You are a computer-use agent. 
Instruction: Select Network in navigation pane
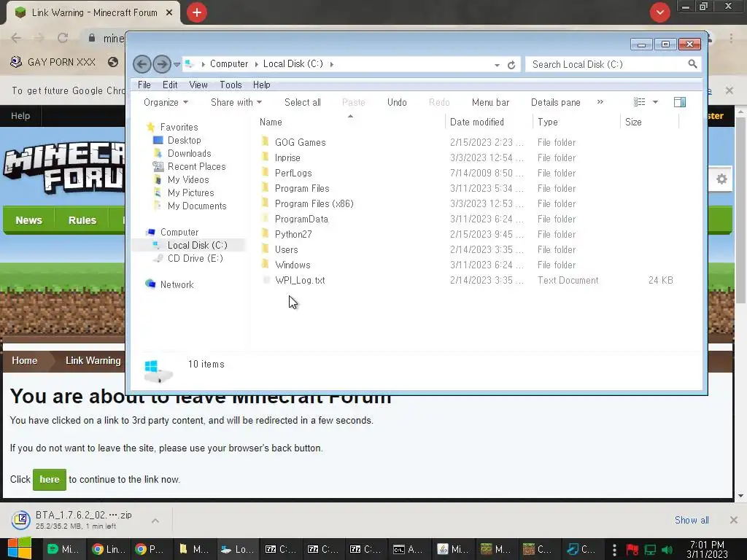[177, 284]
